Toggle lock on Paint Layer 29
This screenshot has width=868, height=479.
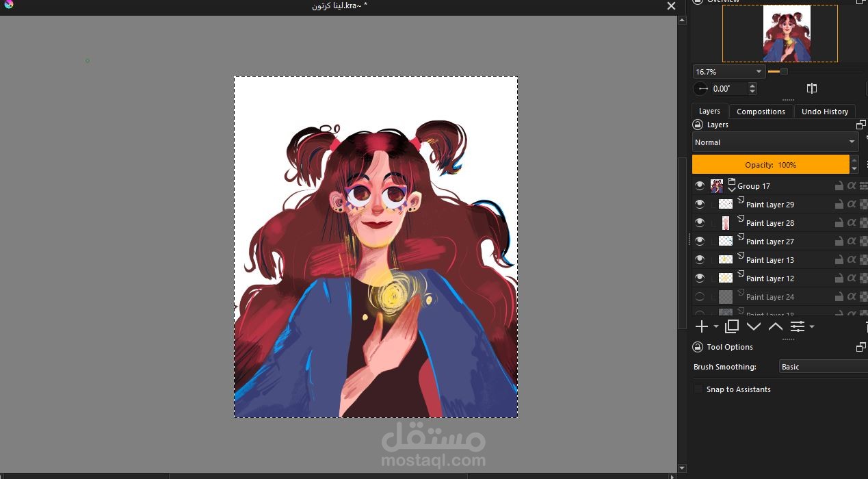[x=839, y=205]
